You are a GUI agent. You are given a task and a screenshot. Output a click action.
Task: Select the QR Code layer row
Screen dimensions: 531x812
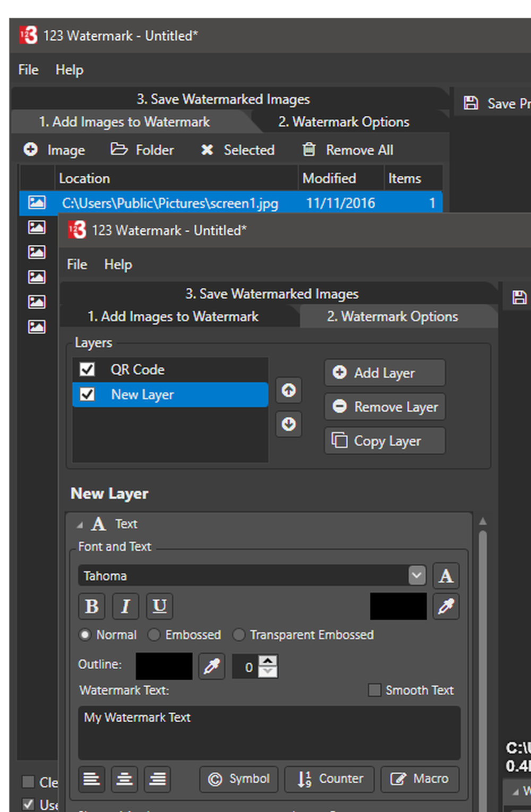click(x=170, y=369)
